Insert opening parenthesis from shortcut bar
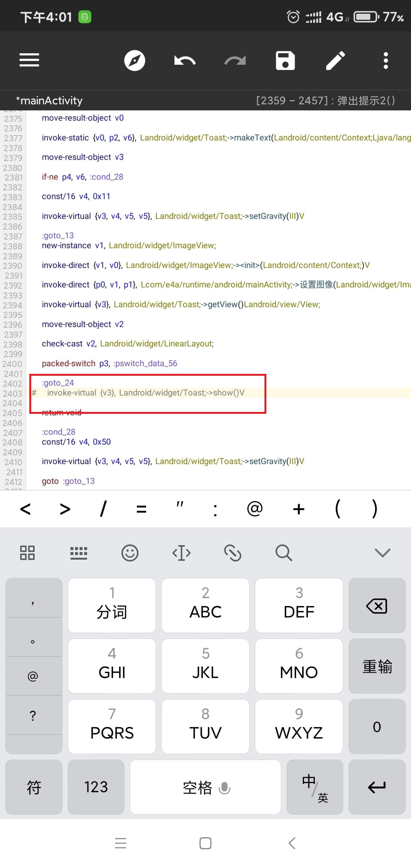The width and height of the screenshot is (411, 868). [338, 509]
